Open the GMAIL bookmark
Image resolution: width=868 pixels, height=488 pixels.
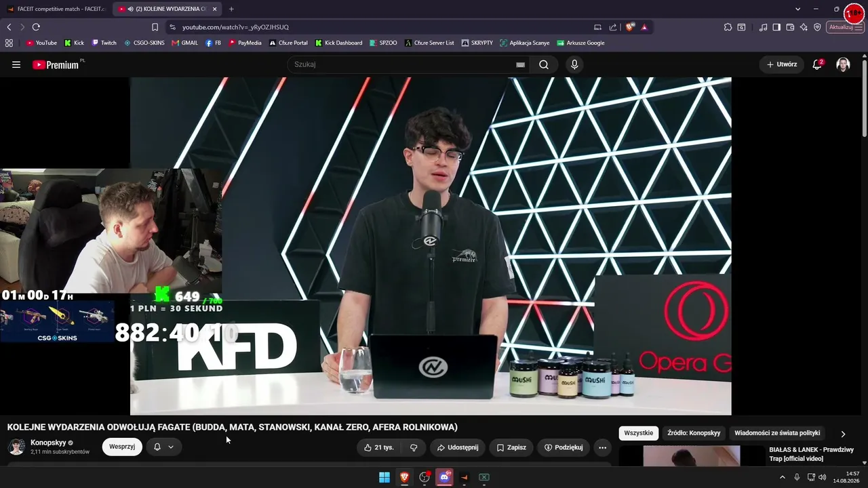pyautogui.click(x=184, y=43)
